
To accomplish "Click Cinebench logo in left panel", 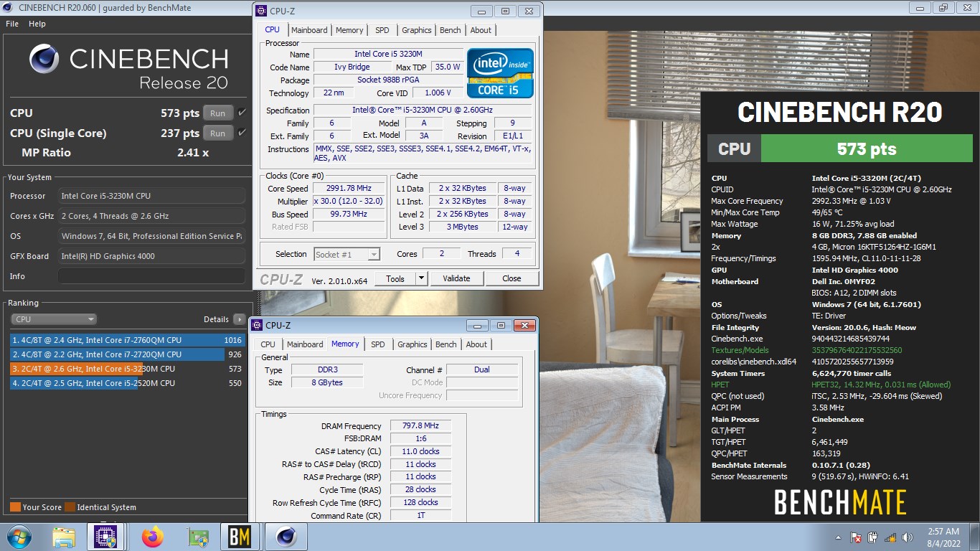I will pyautogui.click(x=44, y=59).
